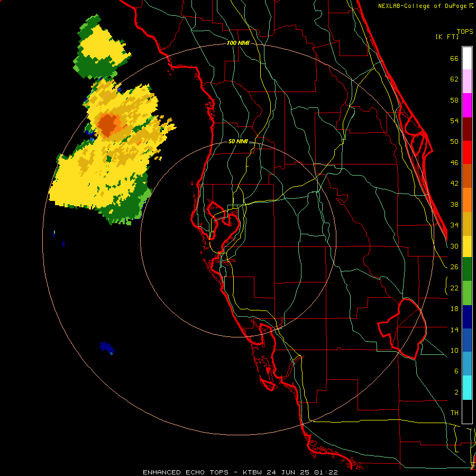Click the yellow 30 K FT swatch

467,246
